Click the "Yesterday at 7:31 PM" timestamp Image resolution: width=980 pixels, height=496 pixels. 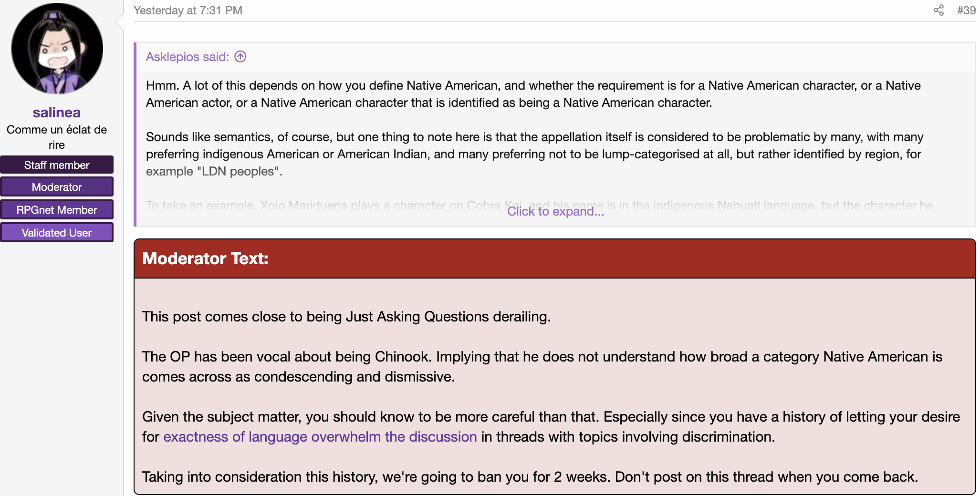click(188, 10)
